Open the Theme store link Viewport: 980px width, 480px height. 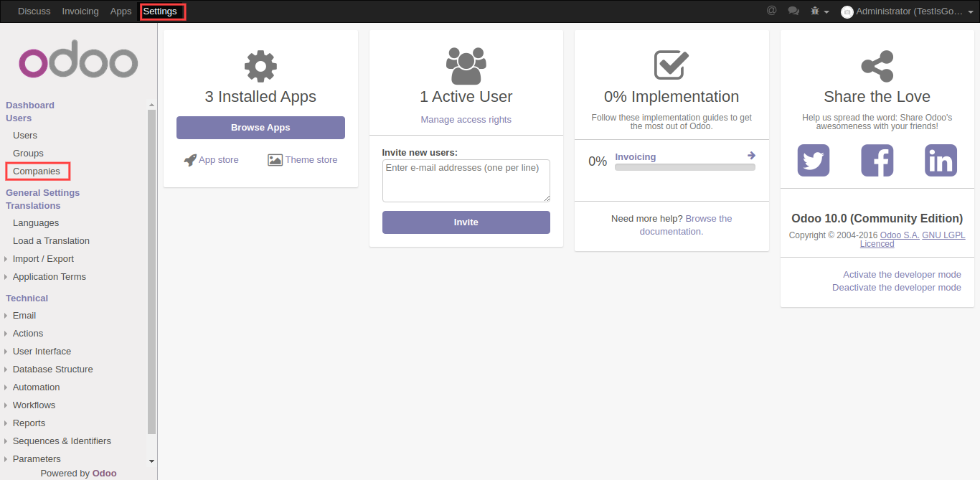pyautogui.click(x=311, y=160)
